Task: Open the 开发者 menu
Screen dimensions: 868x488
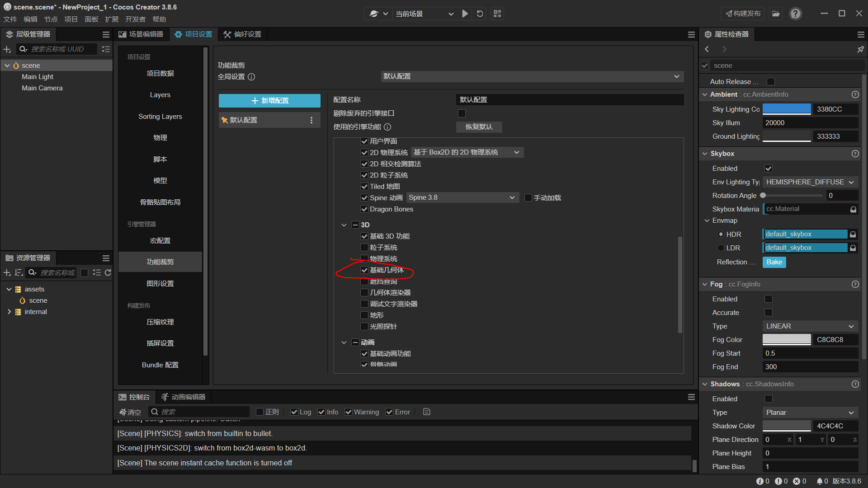Action: 135,19
